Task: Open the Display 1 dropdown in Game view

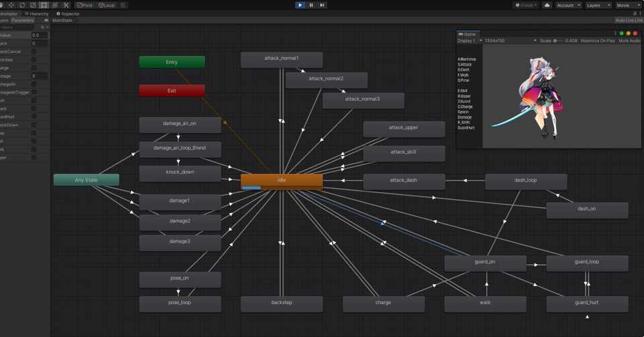Action: tap(470, 41)
